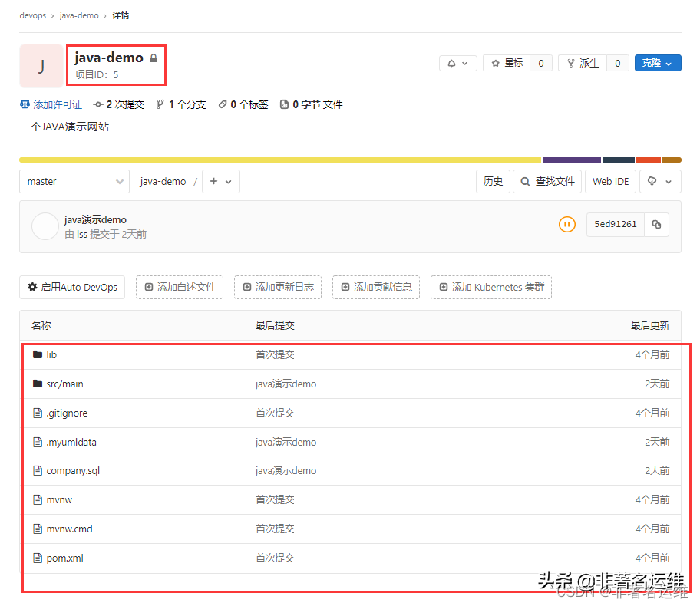Launch the Web IDE
The image size is (700, 606).
point(610,181)
